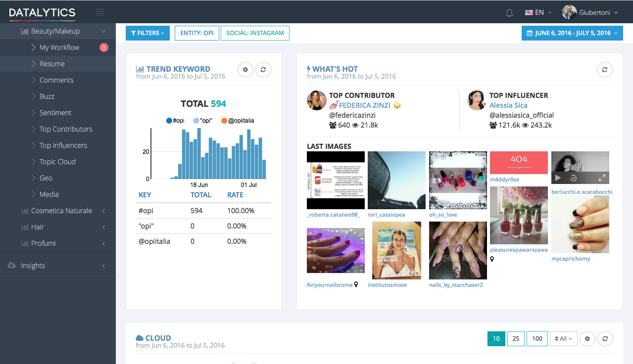Click location pin under pleasurespawarszawa
Viewport: 633px width, 364px height.
point(492,259)
